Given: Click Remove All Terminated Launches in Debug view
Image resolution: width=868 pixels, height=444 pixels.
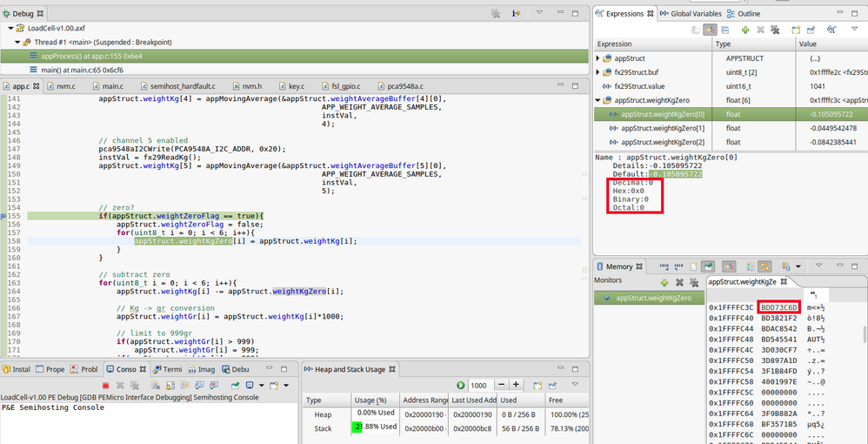Looking at the screenshot, I should pyautogui.click(x=496, y=13).
